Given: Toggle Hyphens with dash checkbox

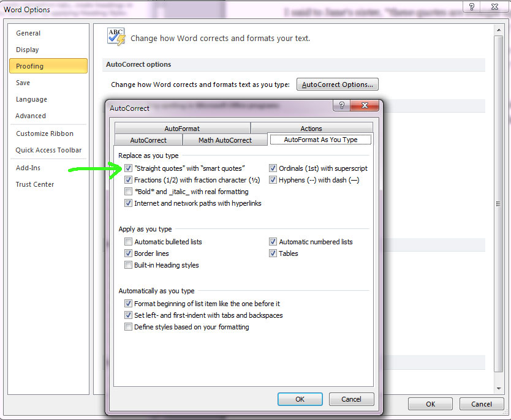Looking at the screenshot, I should click(273, 180).
